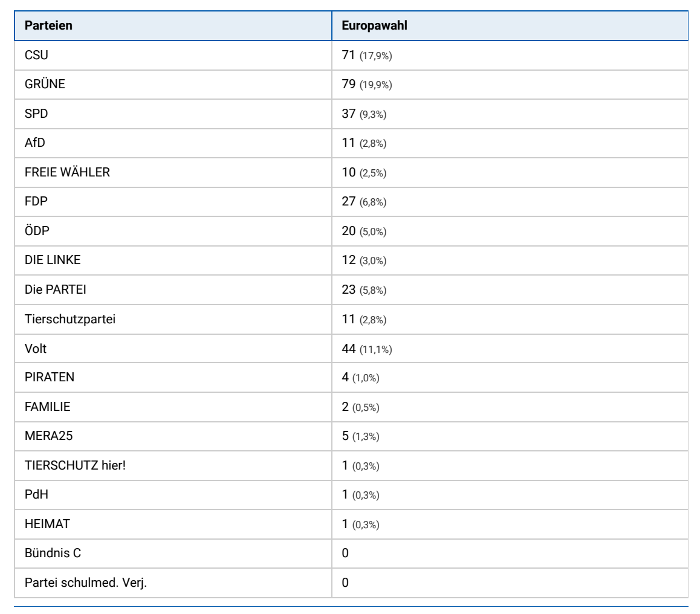Click the Volt result 44 (11,1%)
The width and height of the screenshot is (700, 614).
[367, 349]
